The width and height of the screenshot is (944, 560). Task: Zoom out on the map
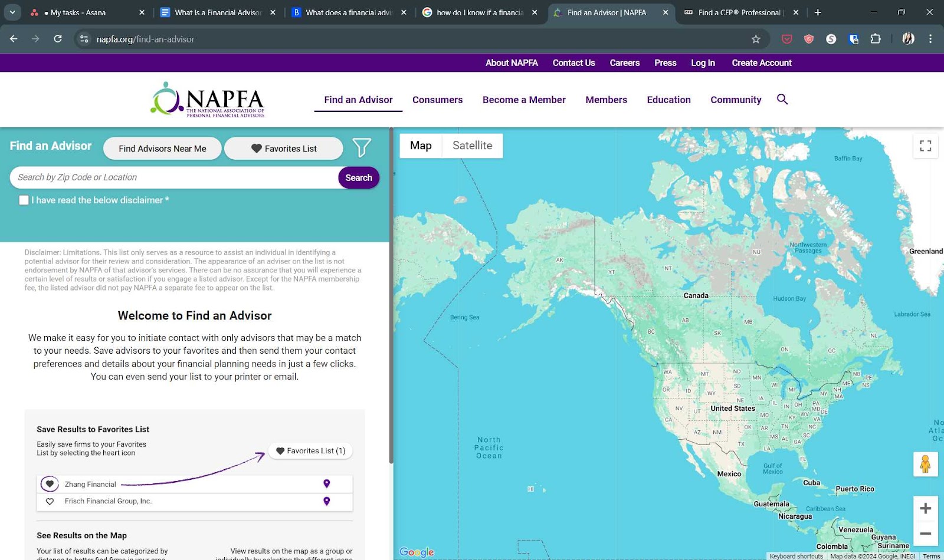[x=926, y=533]
